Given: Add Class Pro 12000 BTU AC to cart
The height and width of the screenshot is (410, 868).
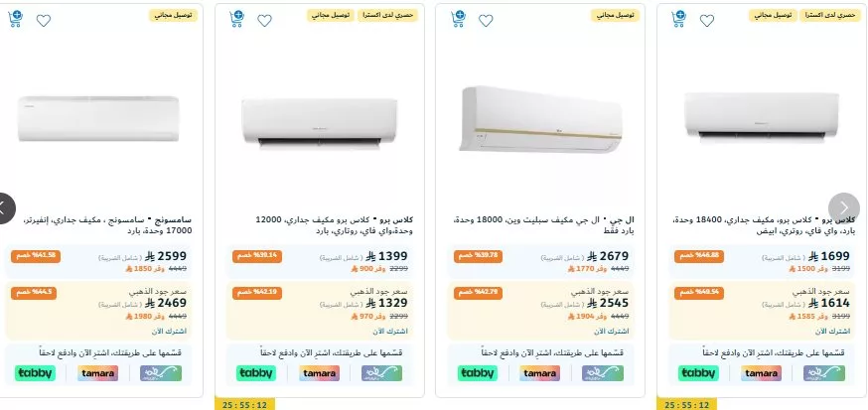Looking at the screenshot, I should [236, 18].
